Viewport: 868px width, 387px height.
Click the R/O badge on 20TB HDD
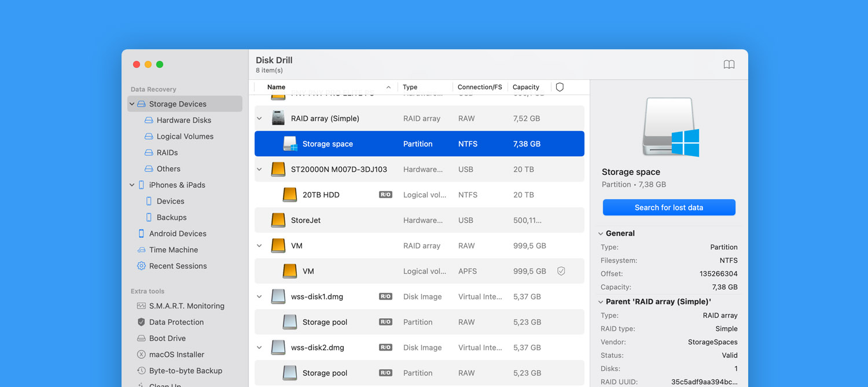[385, 194]
